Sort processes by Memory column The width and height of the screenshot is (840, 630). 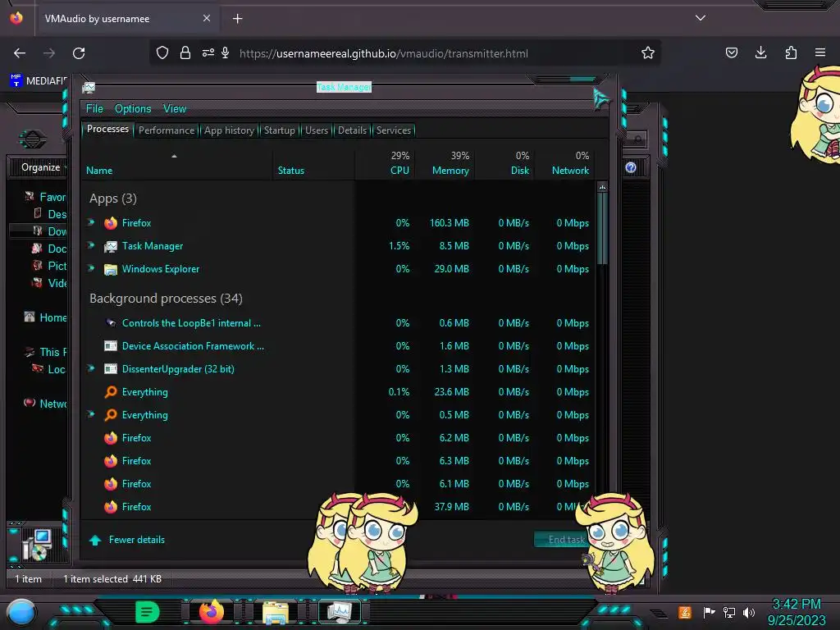[445, 163]
